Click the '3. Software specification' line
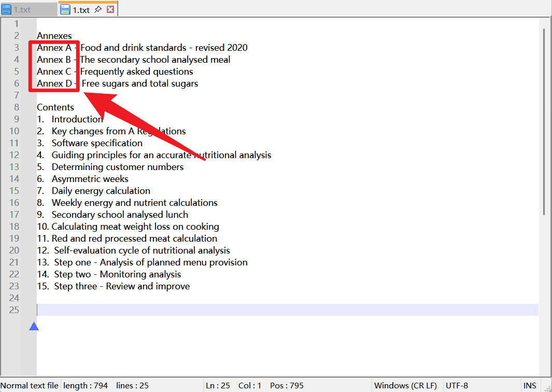 click(x=90, y=143)
